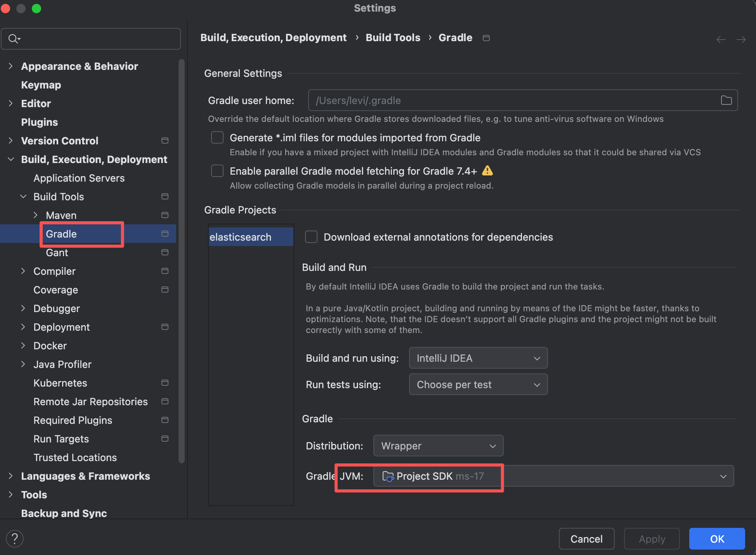Screen dimensions: 756x555
Task: Open the Distribution Wrapper dropdown
Action: click(x=438, y=446)
